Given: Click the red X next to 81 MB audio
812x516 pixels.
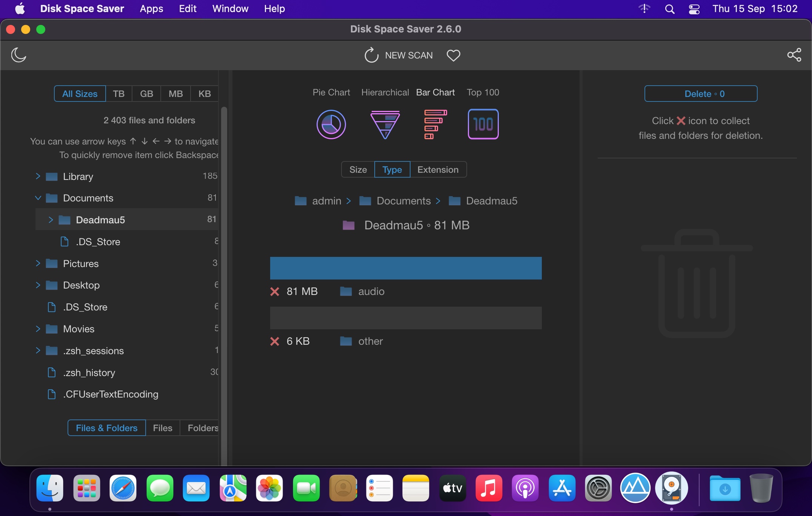Looking at the screenshot, I should click(275, 292).
